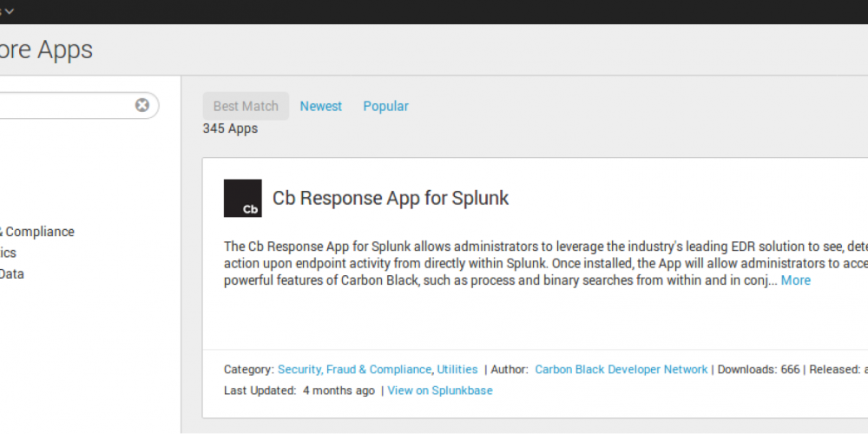Sort apps by Newest

tap(321, 106)
